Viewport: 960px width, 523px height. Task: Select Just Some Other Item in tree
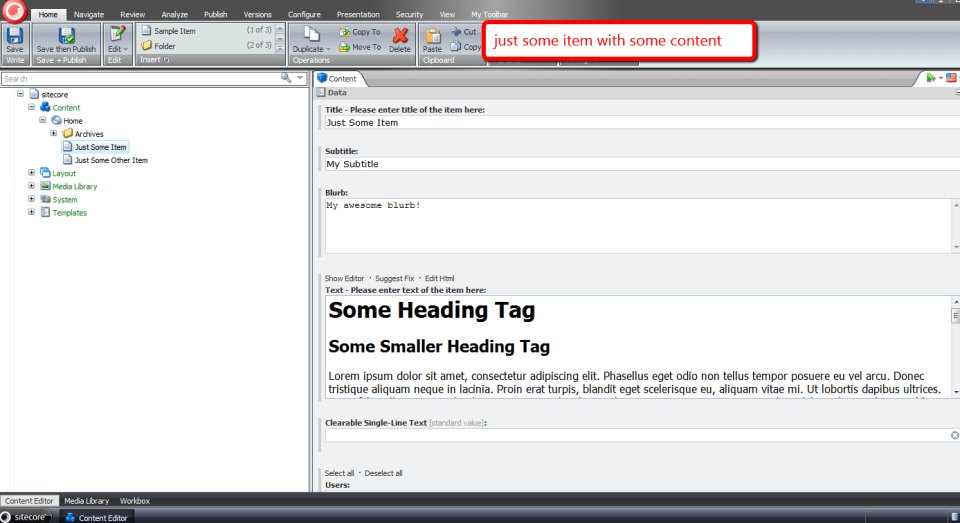point(111,160)
